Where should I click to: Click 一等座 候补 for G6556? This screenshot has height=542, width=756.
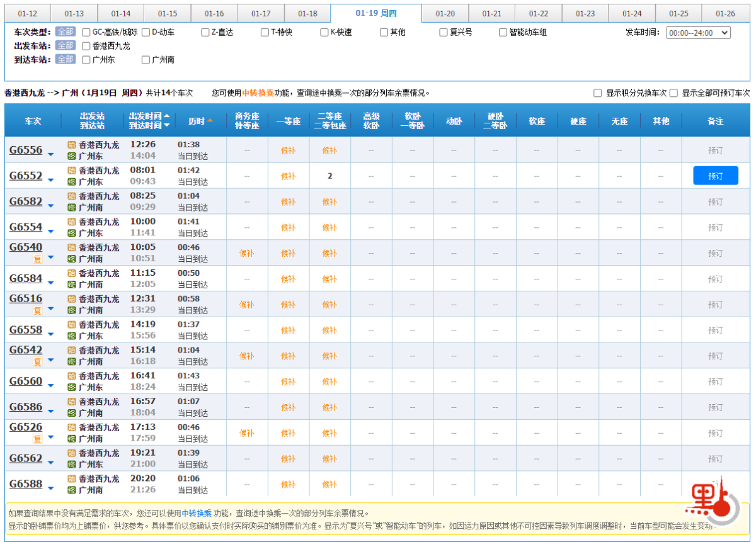tap(288, 150)
